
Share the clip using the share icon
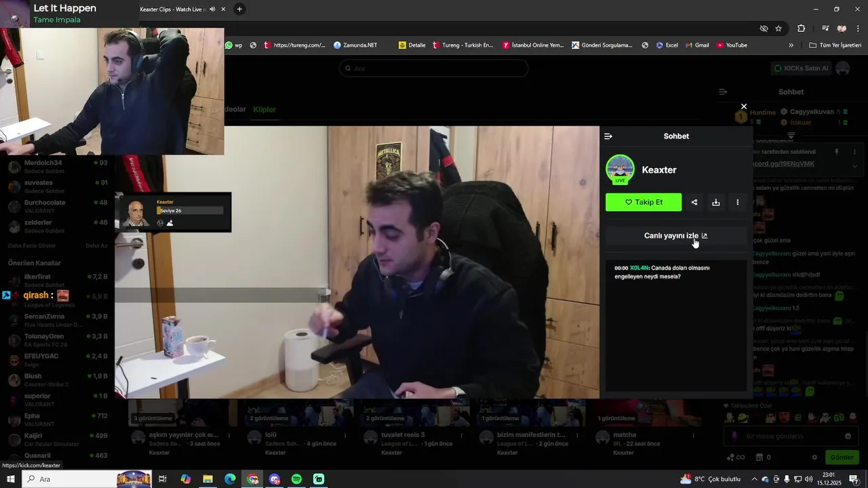point(694,202)
